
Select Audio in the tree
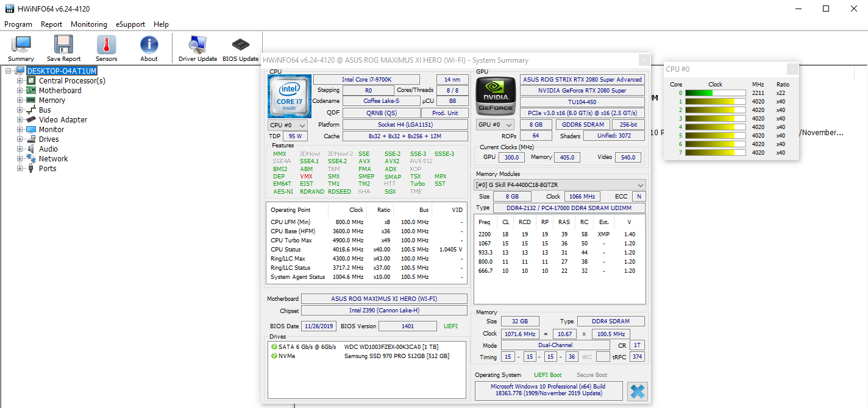(49, 149)
